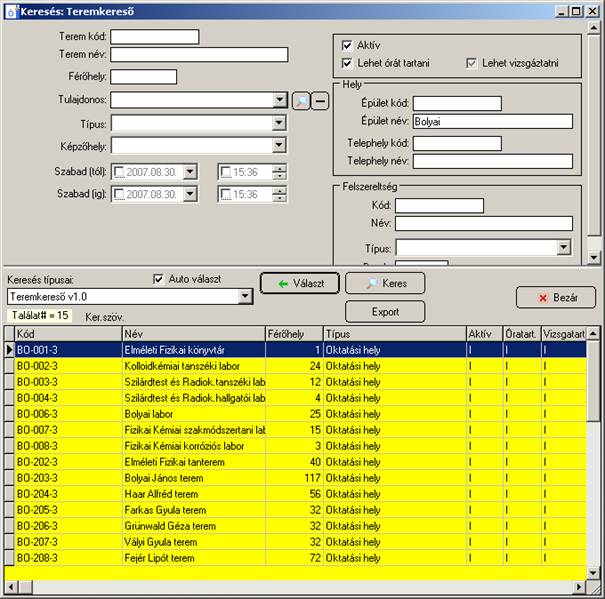Click the Keres search button

click(385, 283)
